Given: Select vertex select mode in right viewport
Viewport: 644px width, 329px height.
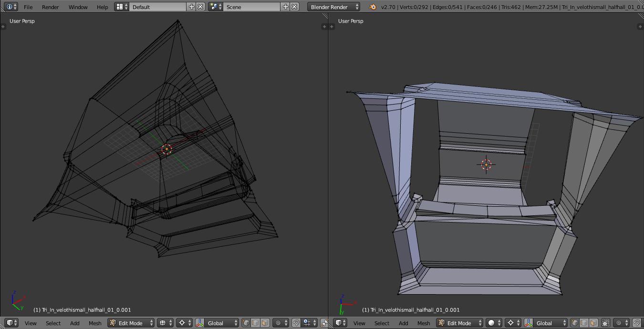Looking at the screenshot, I should click(x=575, y=323).
